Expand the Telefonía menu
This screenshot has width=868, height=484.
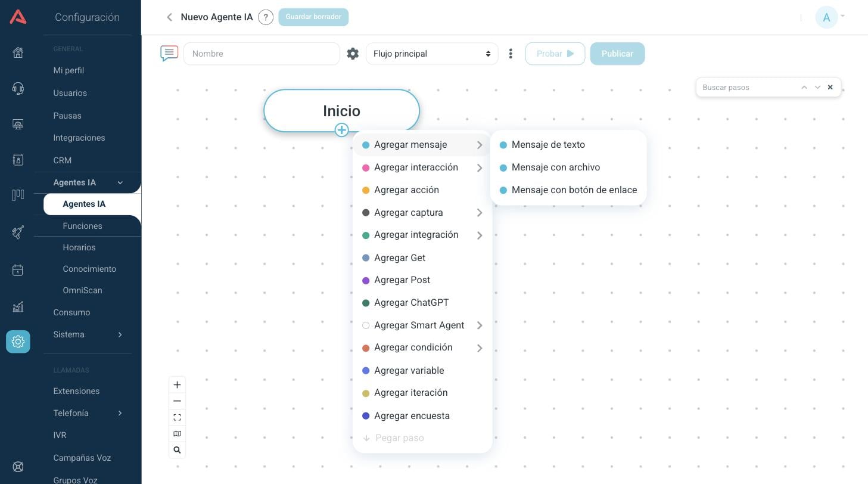120,413
